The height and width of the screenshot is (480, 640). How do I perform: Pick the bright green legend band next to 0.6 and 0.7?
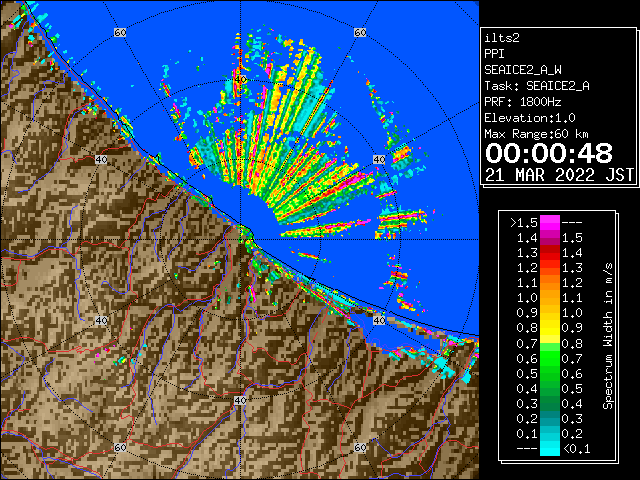pos(550,358)
